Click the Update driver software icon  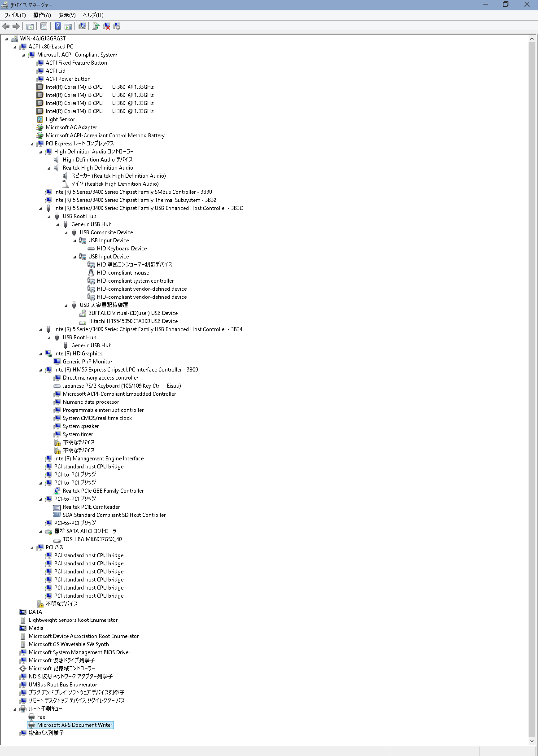point(96,26)
